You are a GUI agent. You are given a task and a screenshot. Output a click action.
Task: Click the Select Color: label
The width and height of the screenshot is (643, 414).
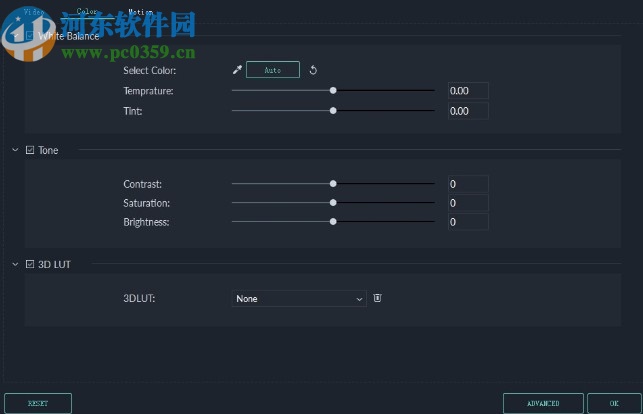point(150,71)
